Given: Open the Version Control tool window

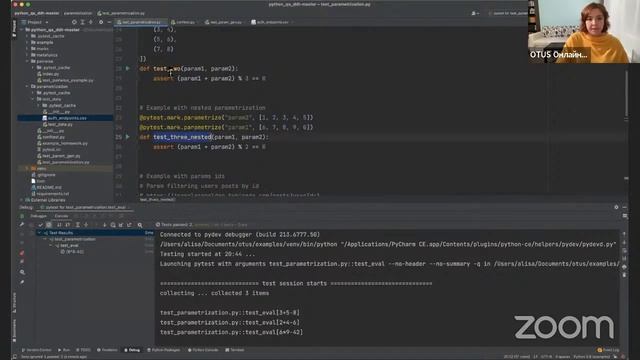Looking at the screenshot, I should pos(37,350).
